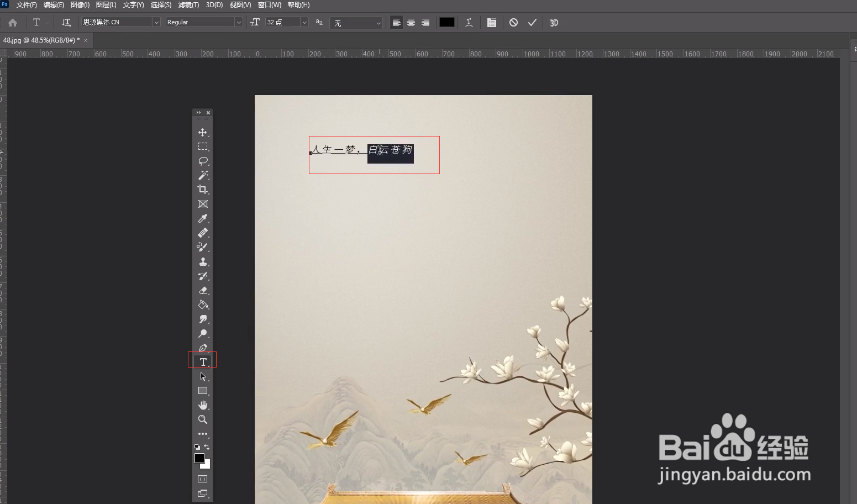Open the 选择(S) menu
857x504 pixels.
pyautogui.click(x=161, y=5)
